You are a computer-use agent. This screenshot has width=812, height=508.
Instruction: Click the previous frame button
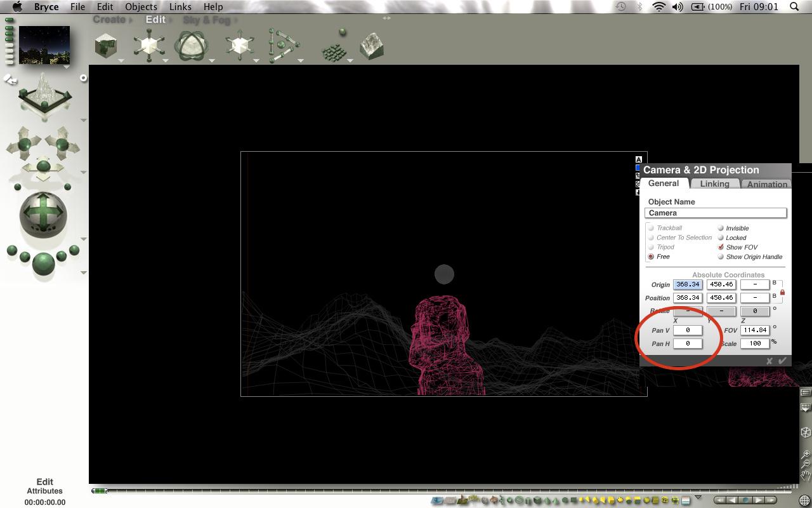(x=733, y=500)
